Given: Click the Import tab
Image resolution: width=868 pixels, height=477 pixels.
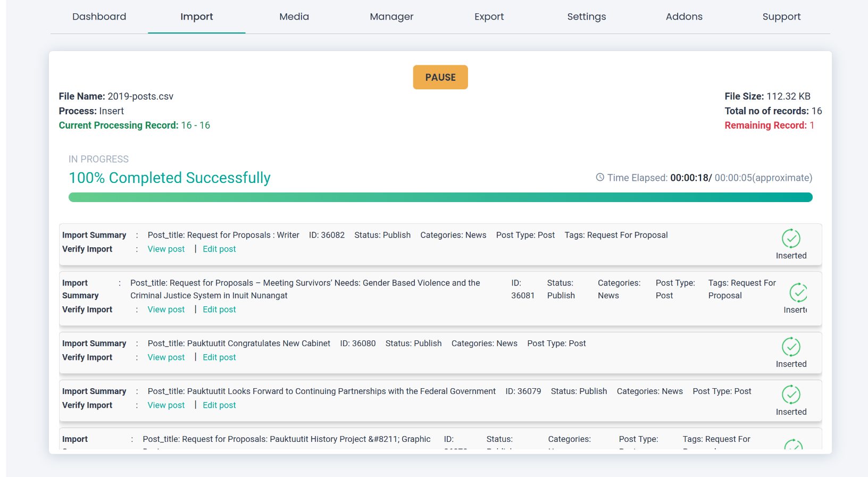Looking at the screenshot, I should (196, 16).
